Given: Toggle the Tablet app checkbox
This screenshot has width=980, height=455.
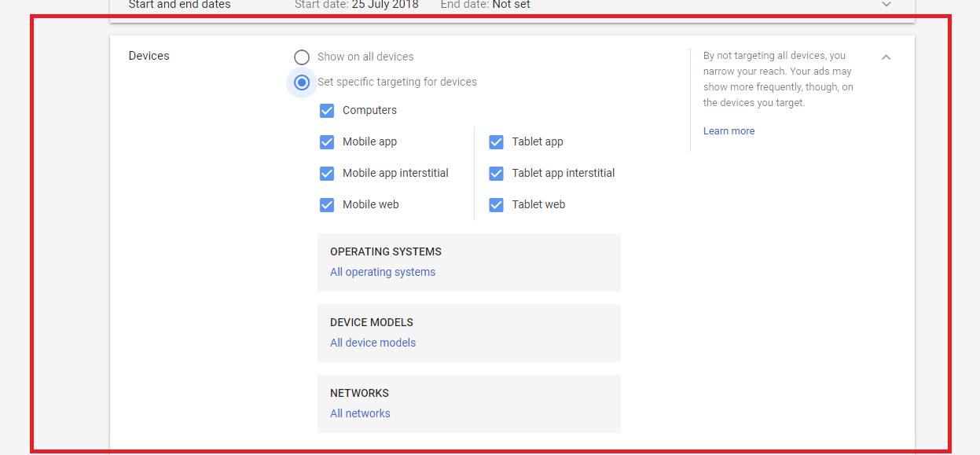Looking at the screenshot, I should click(496, 141).
